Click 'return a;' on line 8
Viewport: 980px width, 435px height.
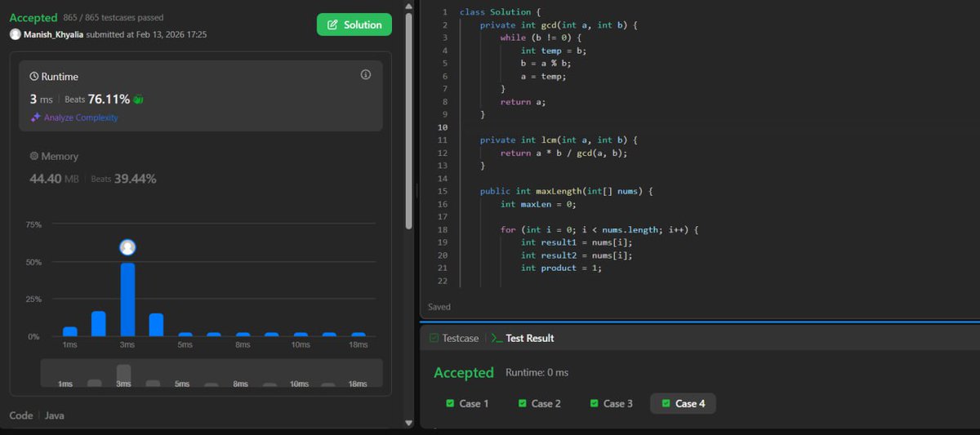(x=523, y=102)
